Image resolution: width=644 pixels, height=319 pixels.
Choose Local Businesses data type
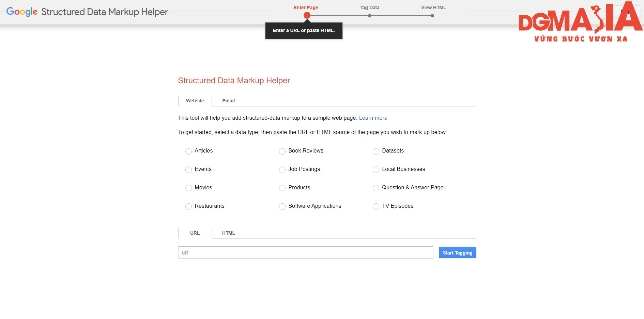click(376, 170)
